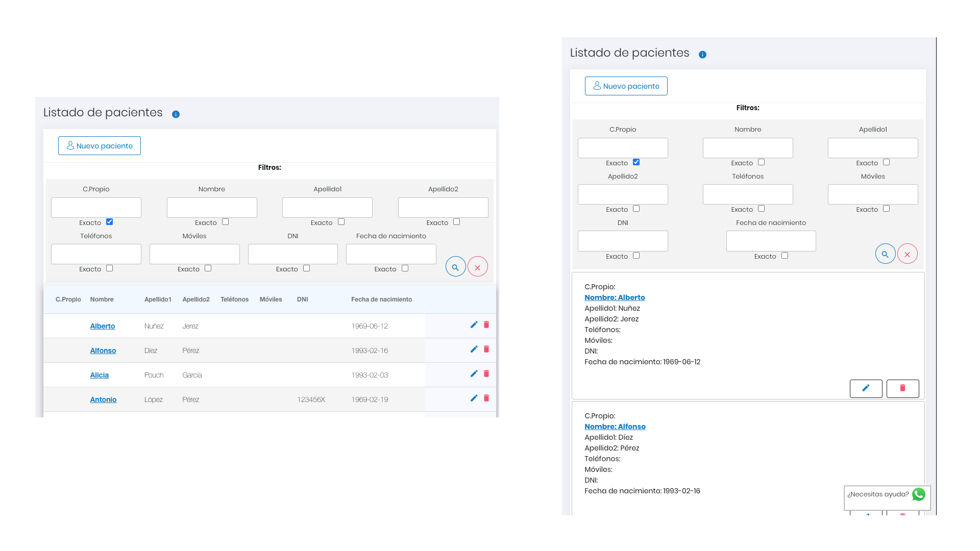This screenshot has height=551, width=980.
Task: Click the delete trash icon on Alfonso's row
Action: click(486, 349)
